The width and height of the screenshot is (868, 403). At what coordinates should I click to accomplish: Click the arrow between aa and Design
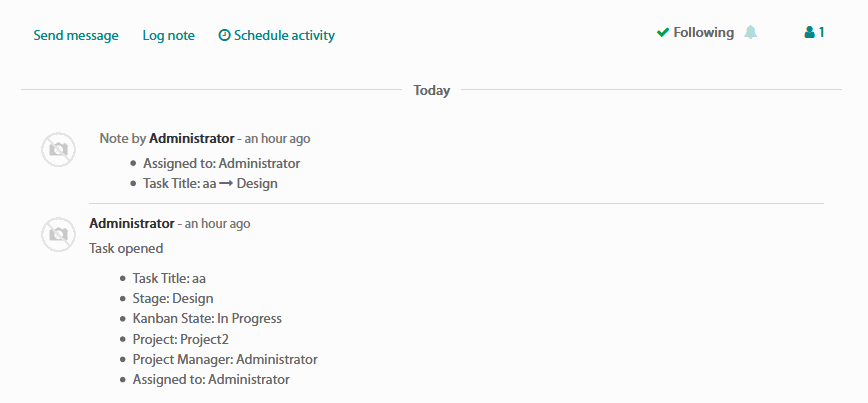tap(226, 184)
